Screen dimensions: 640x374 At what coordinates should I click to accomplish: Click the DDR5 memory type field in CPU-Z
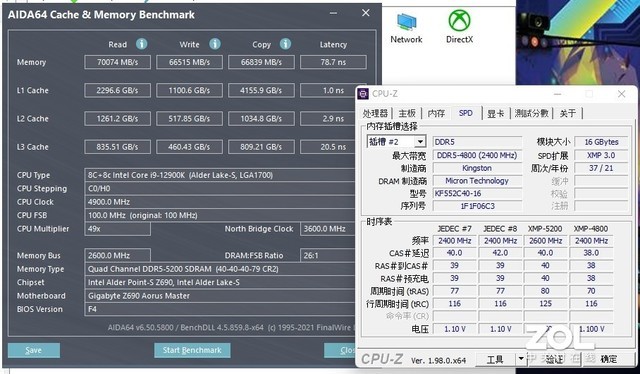(x=477, y=142)
